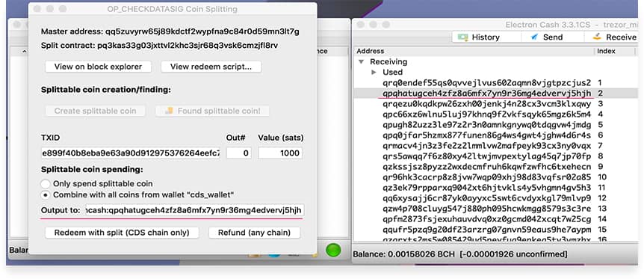Collapse the Receiving address tree
Screen dimensions: 644x279
coord(362,62)
